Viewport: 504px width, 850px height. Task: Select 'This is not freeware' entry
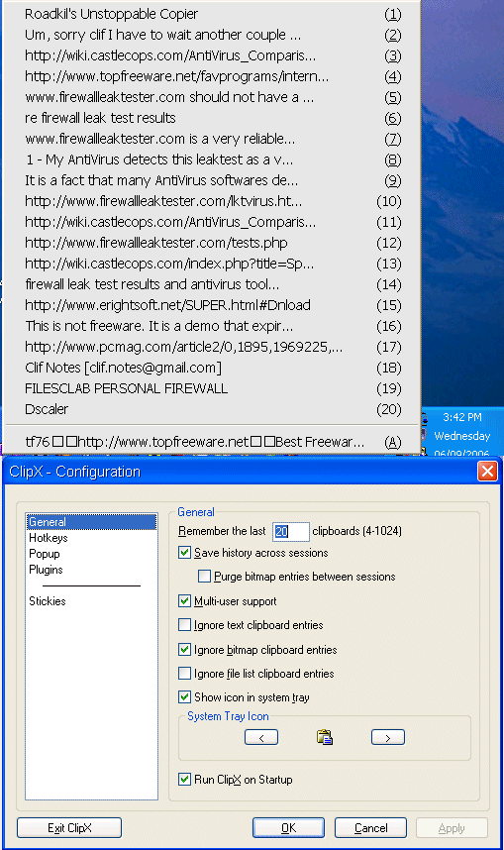coord(213,326)
